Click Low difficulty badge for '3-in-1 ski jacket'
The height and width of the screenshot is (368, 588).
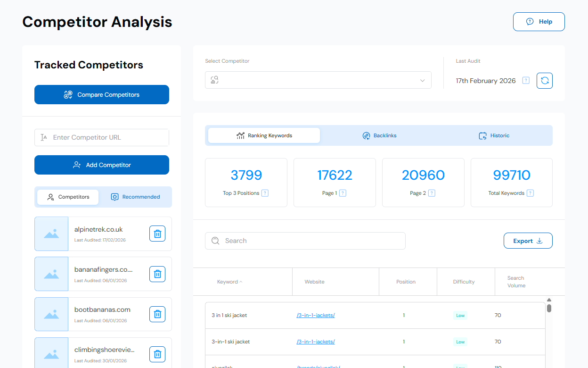pyautogui.click(x=460, y=342)
